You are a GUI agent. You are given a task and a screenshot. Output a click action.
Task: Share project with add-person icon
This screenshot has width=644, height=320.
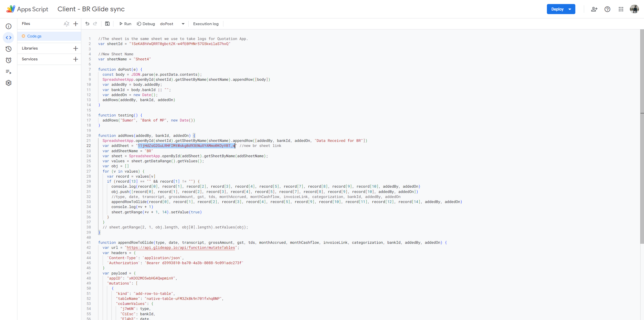(594, 9)
